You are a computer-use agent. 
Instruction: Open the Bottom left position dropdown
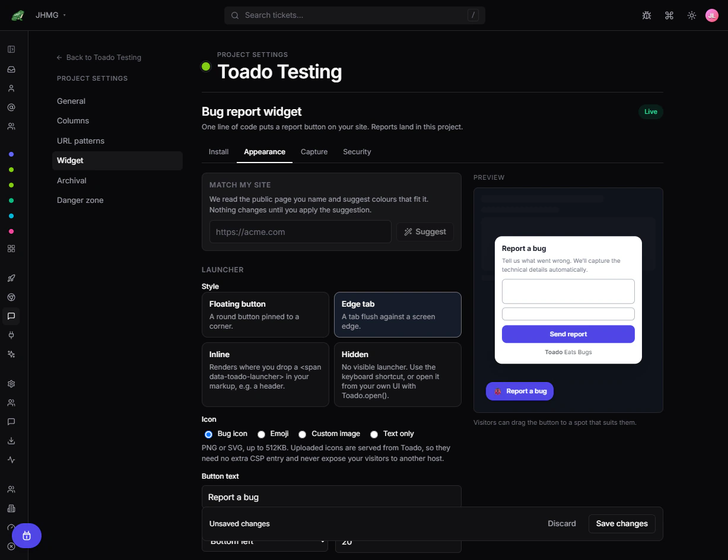pos(265,541)
